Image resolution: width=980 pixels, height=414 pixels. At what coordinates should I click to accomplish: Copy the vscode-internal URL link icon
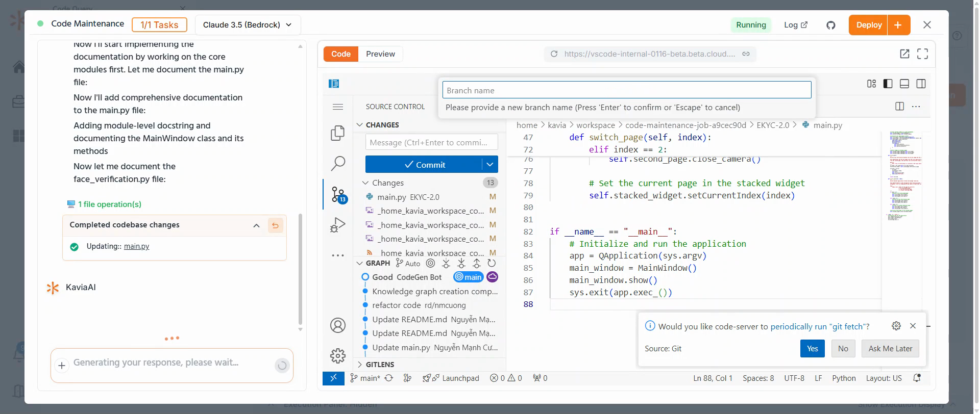[746, 54]
